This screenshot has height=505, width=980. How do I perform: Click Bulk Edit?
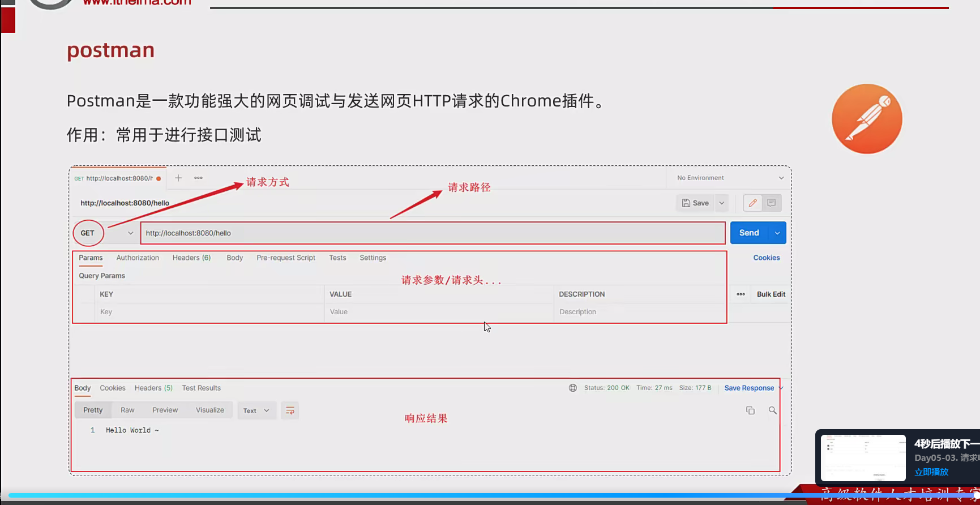click(771, 294)
